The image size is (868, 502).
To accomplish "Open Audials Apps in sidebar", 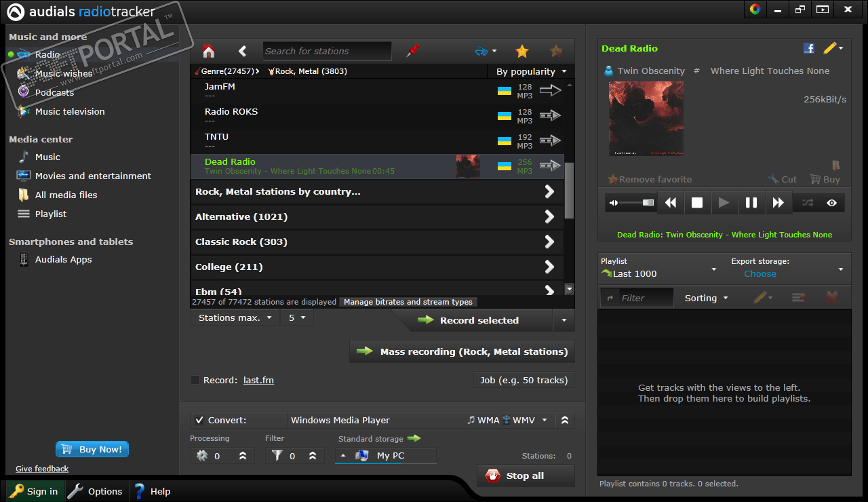I will click(x=63, y=259).
